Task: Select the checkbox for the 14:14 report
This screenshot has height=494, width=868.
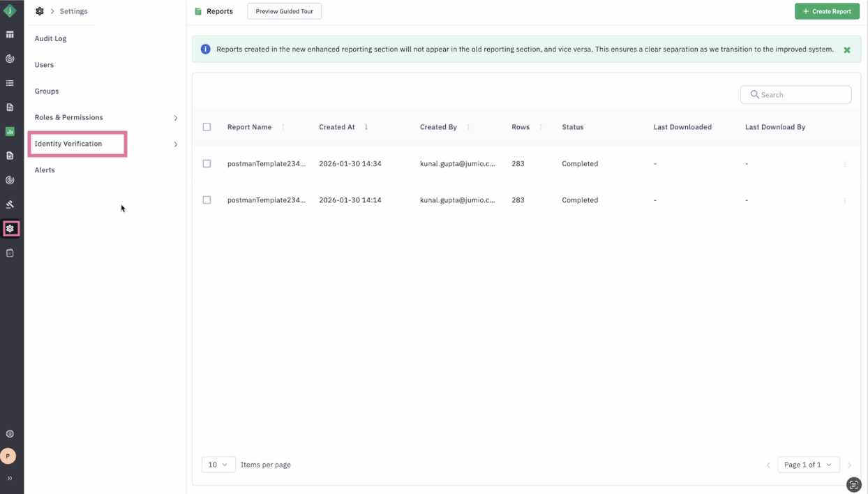Action: click(x=207, y=200)
